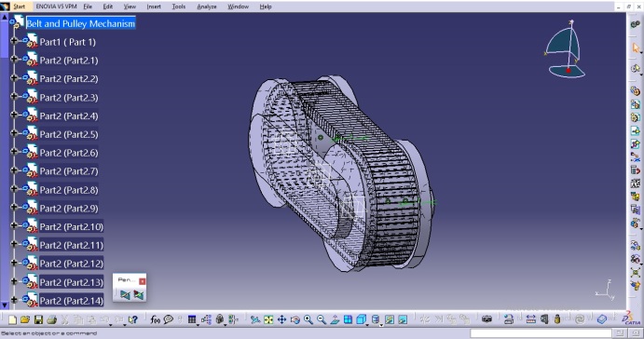Click the Assembly Design workbench gears icon
644x339 pixels.
(x=636, y=24)
